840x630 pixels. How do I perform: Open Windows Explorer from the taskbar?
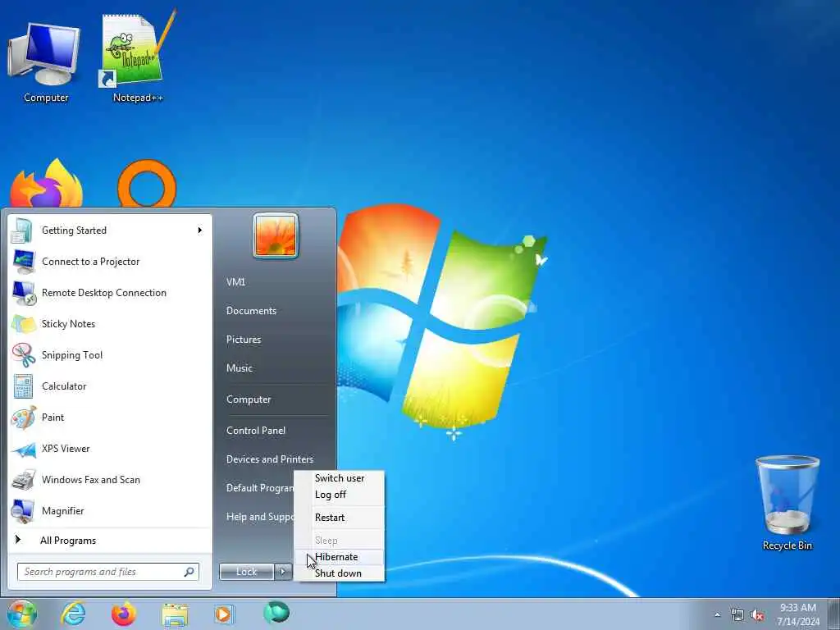(x=176, y=615)
